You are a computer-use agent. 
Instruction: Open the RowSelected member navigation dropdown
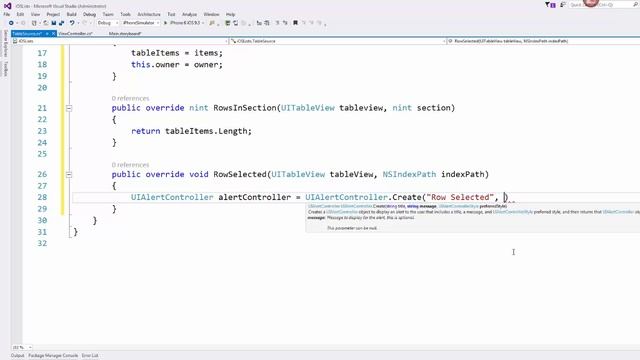click(543, 41)
